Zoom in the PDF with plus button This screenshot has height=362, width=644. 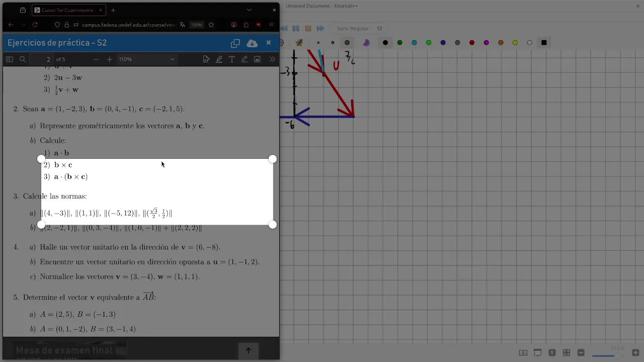pyautogui.click(x=110, y=59)
